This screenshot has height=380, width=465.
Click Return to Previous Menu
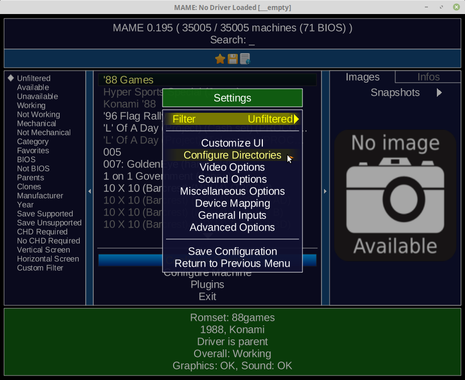click(x=232, y=263)
